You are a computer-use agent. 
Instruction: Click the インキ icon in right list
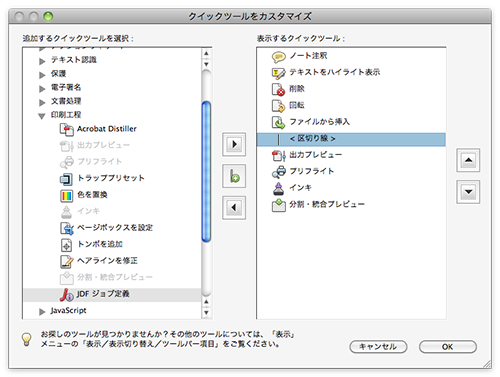pos(278,188)
